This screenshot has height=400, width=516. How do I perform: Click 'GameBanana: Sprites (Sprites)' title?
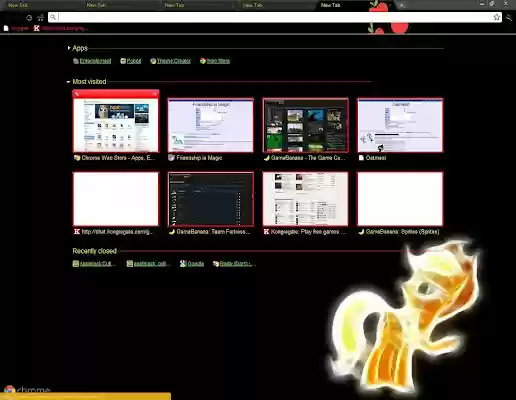click(x=402, y=232)
